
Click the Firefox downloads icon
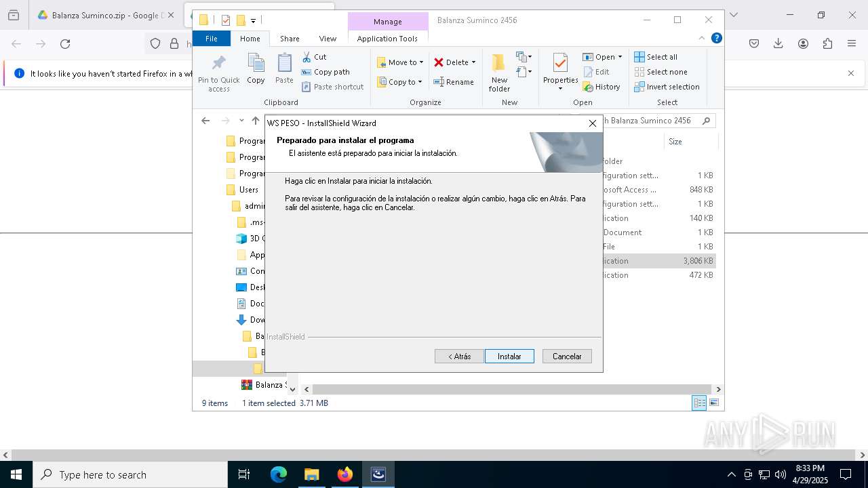(x=778, y=44)
